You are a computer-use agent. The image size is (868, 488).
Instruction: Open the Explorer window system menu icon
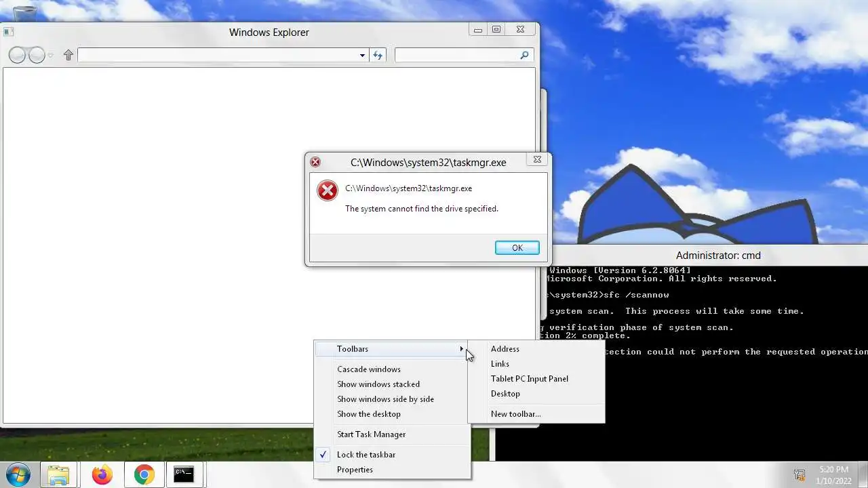[x=8, y=32]
